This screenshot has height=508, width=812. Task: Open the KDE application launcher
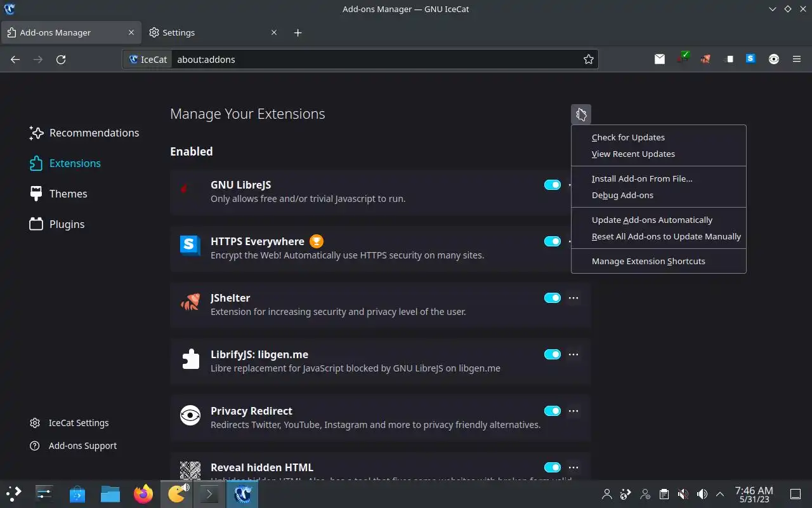(x=14, y=493)
